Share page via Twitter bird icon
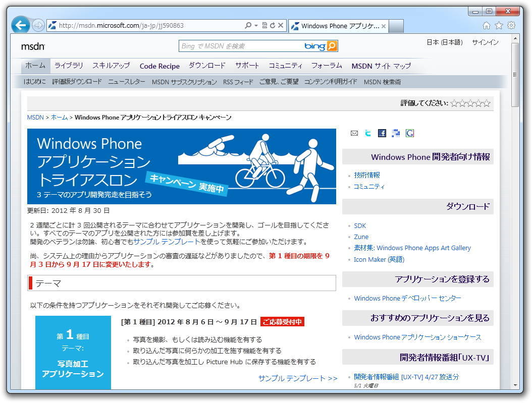Screen dimensions: 532x403 tap(368, 133)
